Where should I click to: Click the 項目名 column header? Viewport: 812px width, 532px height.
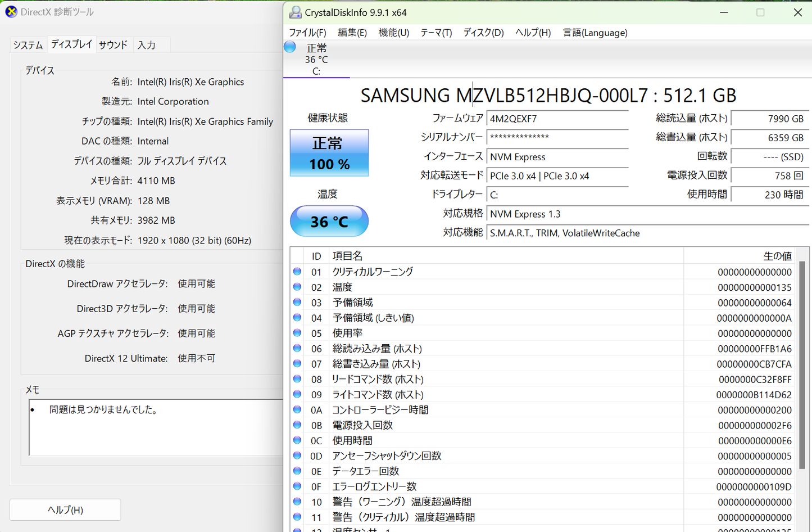click(506, 256)
